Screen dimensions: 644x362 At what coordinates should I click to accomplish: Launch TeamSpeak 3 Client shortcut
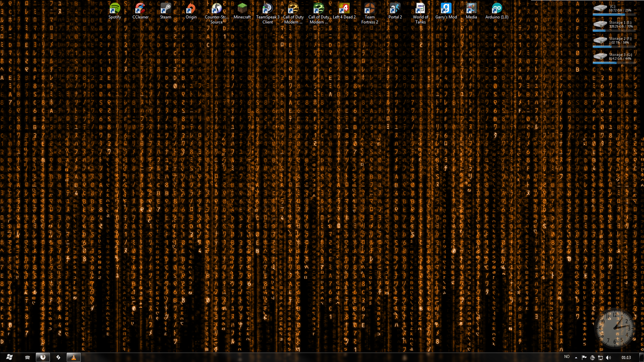[x=268, y=13]
